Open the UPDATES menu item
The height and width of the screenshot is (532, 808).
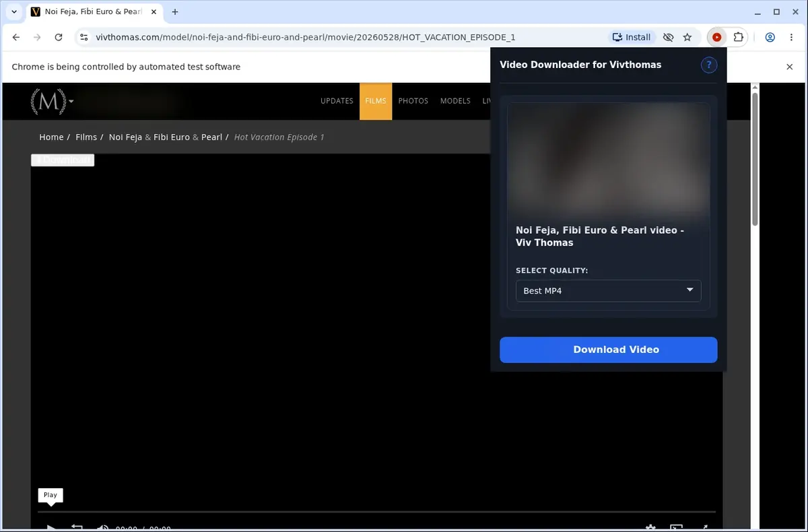coord(337,101)
